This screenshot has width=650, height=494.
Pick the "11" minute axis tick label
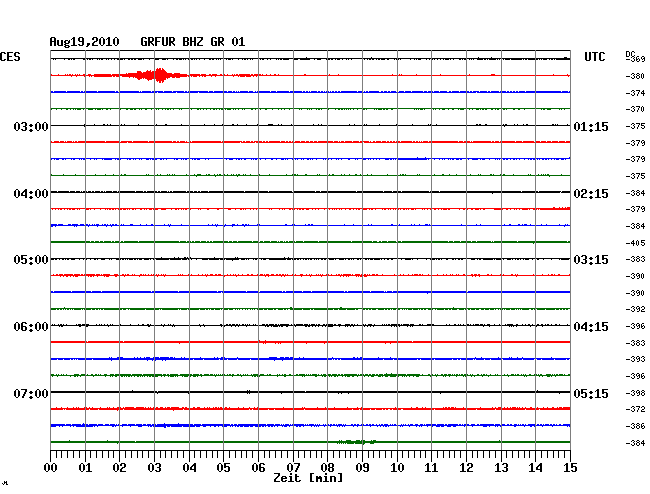coord(431,468)
